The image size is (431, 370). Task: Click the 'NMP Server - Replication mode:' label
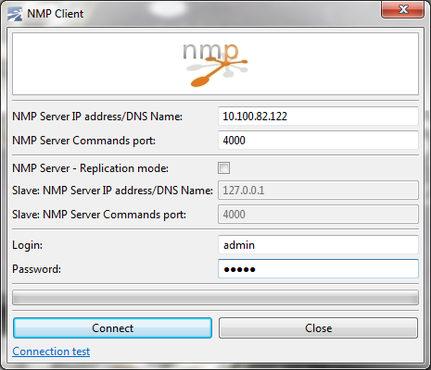90,168
